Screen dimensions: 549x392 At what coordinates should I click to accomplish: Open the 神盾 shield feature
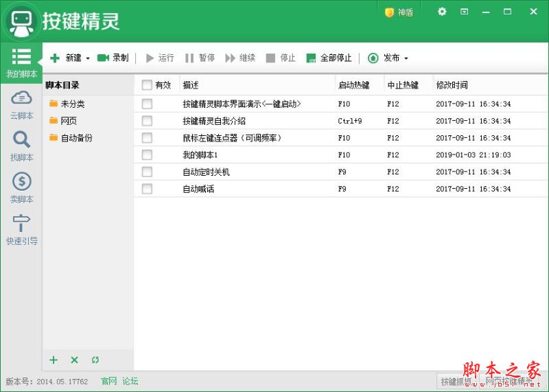[x=399, y=12]
